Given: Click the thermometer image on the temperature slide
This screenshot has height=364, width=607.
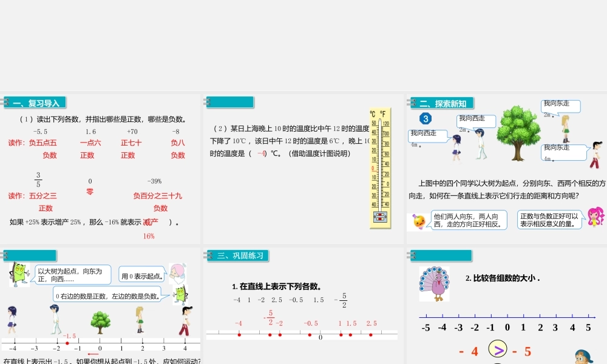Looking at the screenshot, I should [380, 169].
